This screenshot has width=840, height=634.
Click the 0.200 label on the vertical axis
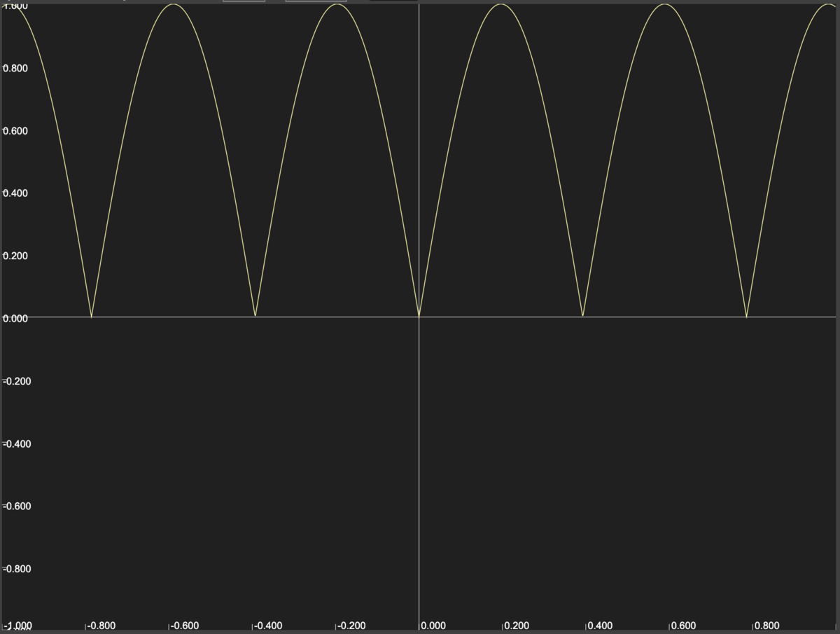tap(17, 256)
